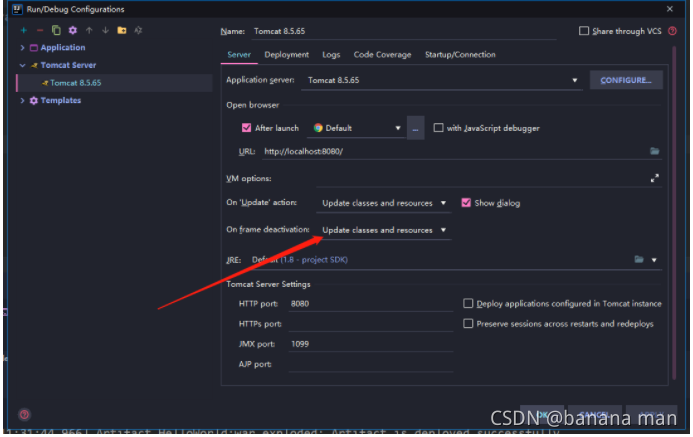Close the Run/Debug Configurations dialog

670,9
